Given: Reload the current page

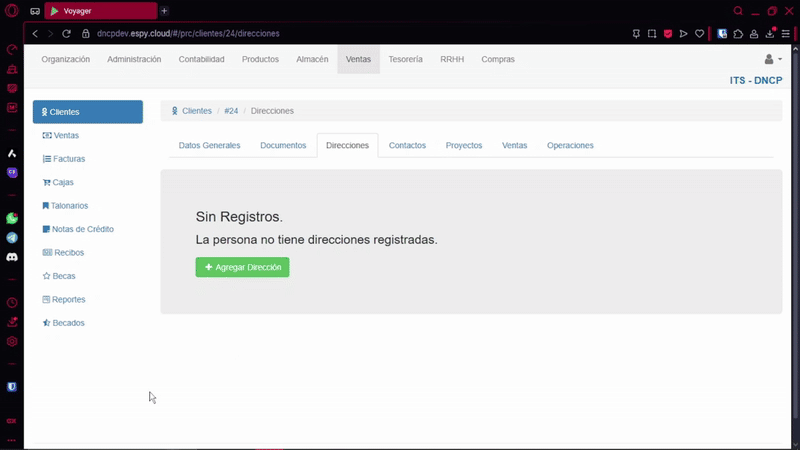Looking at the screenshot, I should pos(67,33).
